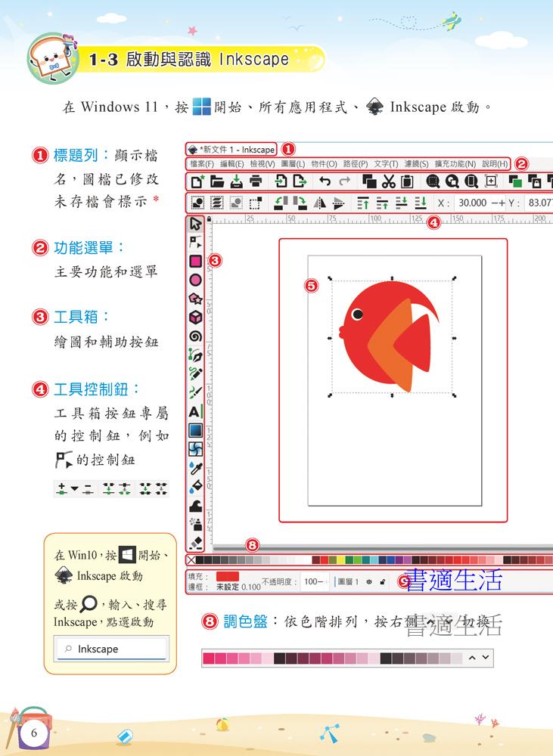Open the 編輯(E) menu
Viewport: 553px width, 756px height.
point(232,164)
